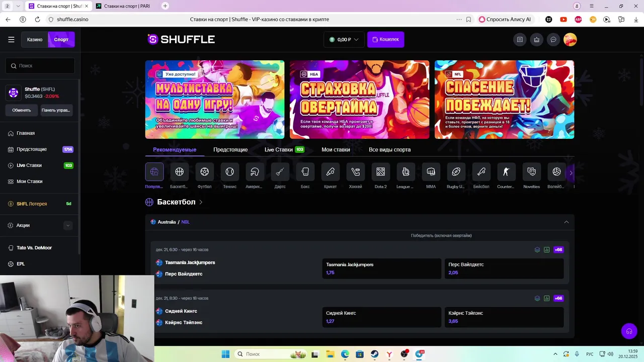Open the browser tab list dropdown
The width and height of the screenshot is (644, 362).
(19, 6)
